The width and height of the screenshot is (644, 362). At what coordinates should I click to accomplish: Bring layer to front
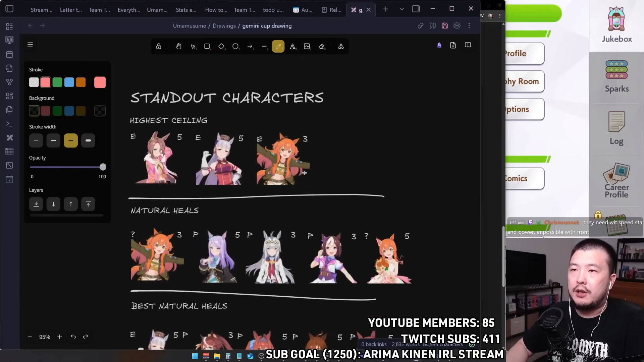click(x=88, y=204)
